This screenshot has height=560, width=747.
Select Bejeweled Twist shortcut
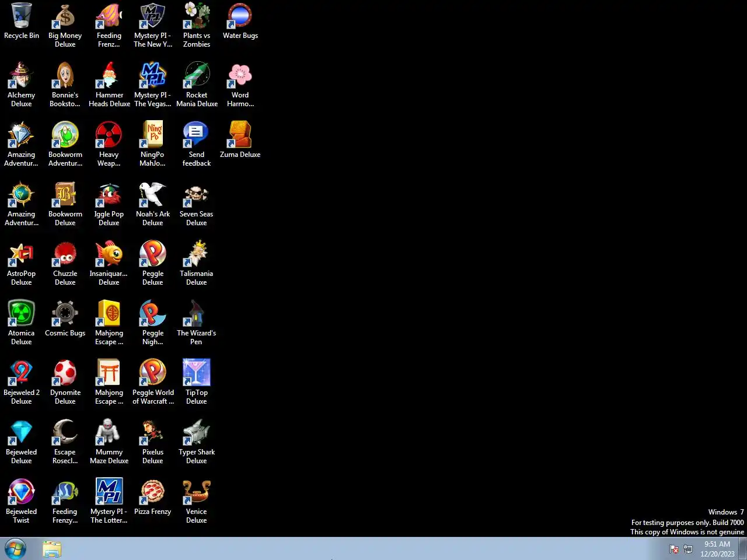coord(22,492)
